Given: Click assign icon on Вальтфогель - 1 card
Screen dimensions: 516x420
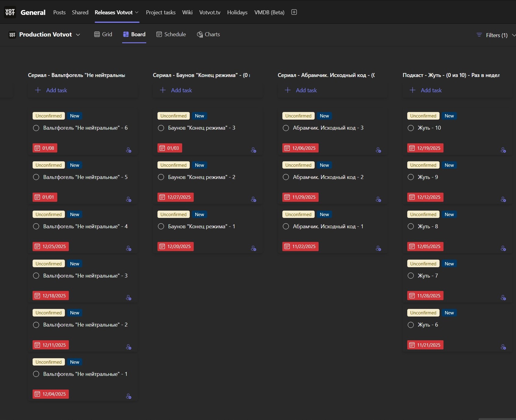Looking at the screenshot, I should tap(129, 396).
